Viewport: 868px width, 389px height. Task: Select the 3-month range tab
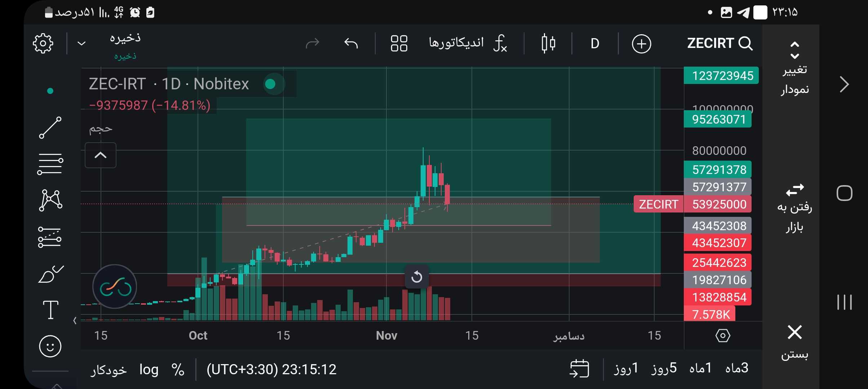click(737, 368)
